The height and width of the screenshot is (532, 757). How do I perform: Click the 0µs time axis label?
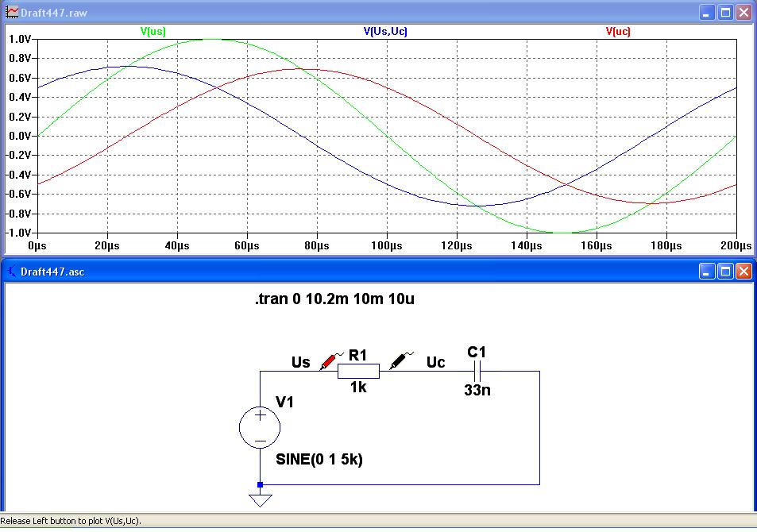coord(37,245)
